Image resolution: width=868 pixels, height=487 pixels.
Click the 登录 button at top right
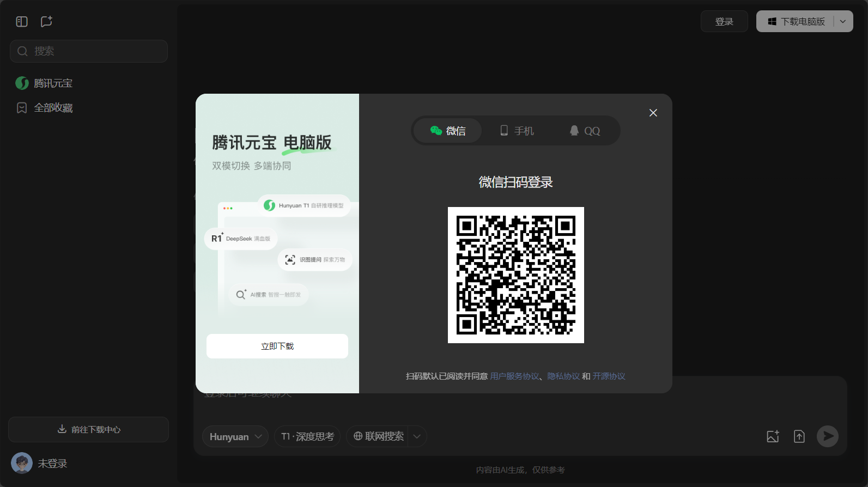(724, 22)
